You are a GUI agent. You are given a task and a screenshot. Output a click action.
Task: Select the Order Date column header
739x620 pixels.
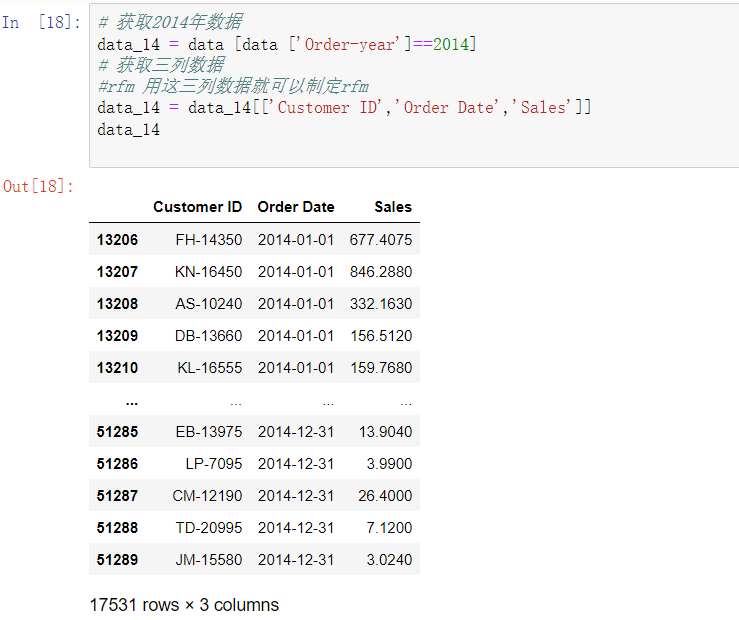(296, 207)
